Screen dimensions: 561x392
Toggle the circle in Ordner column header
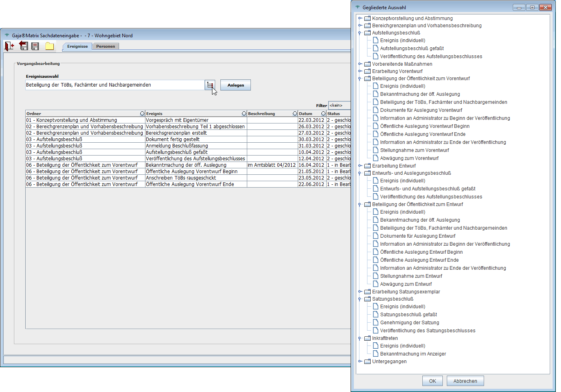pyautogui.click(x=142, y=114)
